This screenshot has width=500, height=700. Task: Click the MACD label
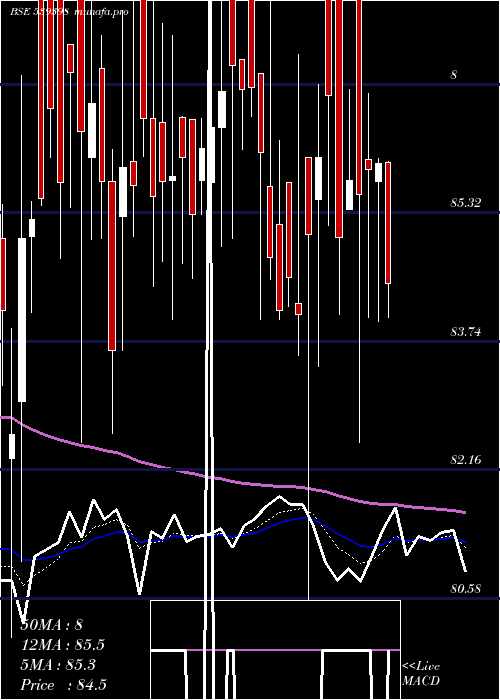pyautogui.click(x=421, y=681)
